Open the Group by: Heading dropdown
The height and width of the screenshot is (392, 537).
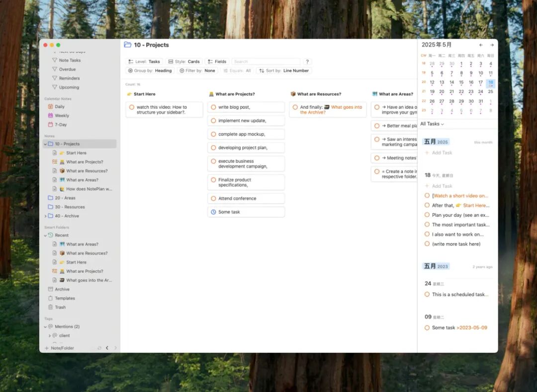pyautogui.click(x=150, y=71)
